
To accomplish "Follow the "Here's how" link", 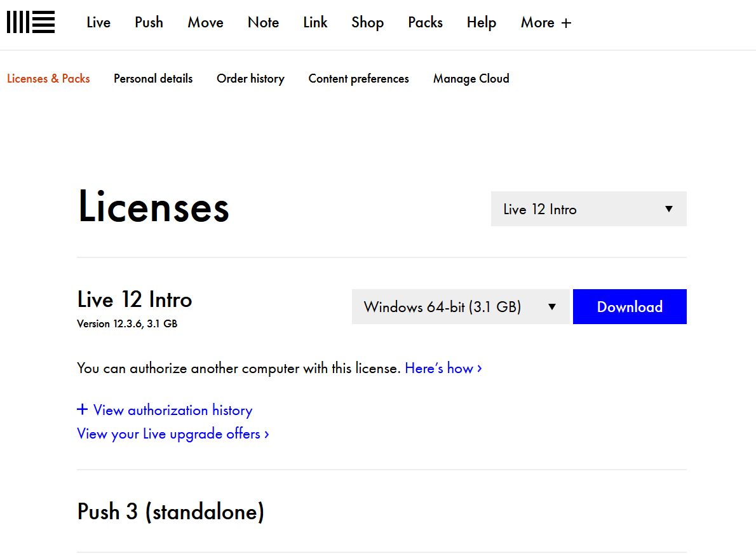I will click(x=443, y=369).
